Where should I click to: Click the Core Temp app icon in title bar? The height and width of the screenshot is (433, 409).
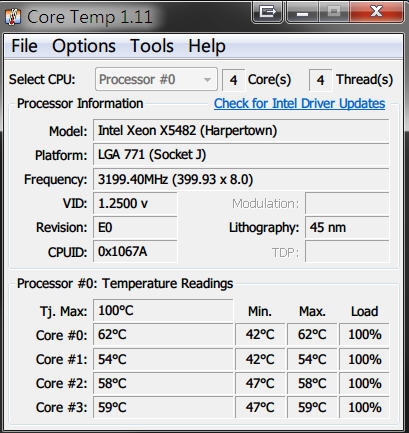pyautogui.click(x=13, y=17)
